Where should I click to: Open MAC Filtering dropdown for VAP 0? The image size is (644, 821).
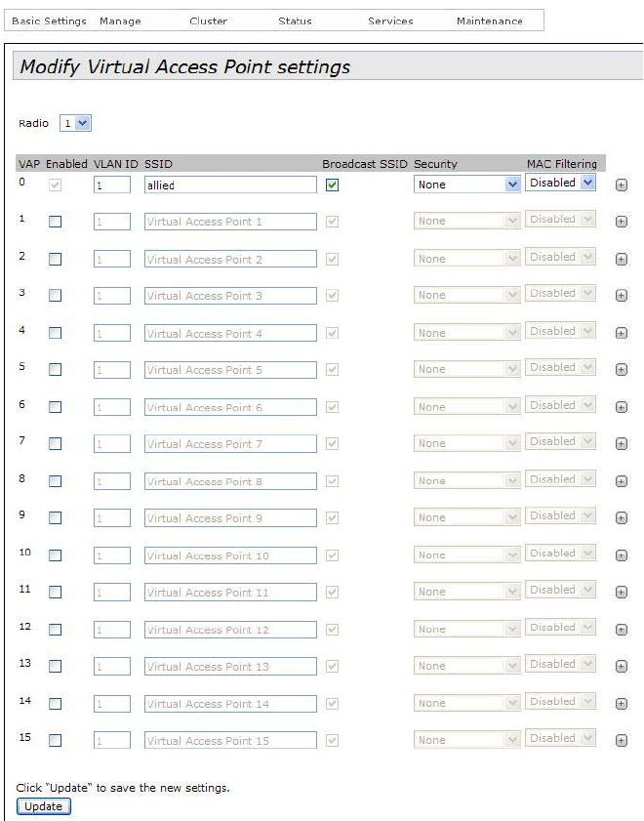[561, 183]
